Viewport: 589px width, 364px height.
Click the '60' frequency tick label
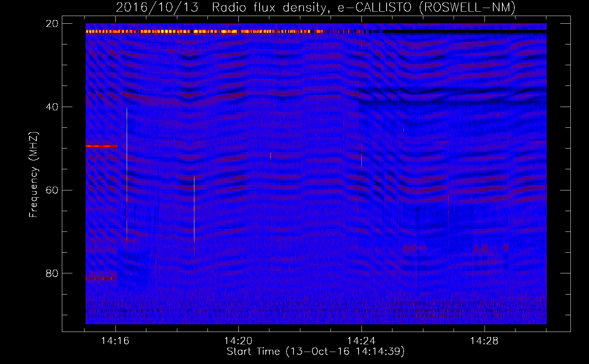(52, 190)
